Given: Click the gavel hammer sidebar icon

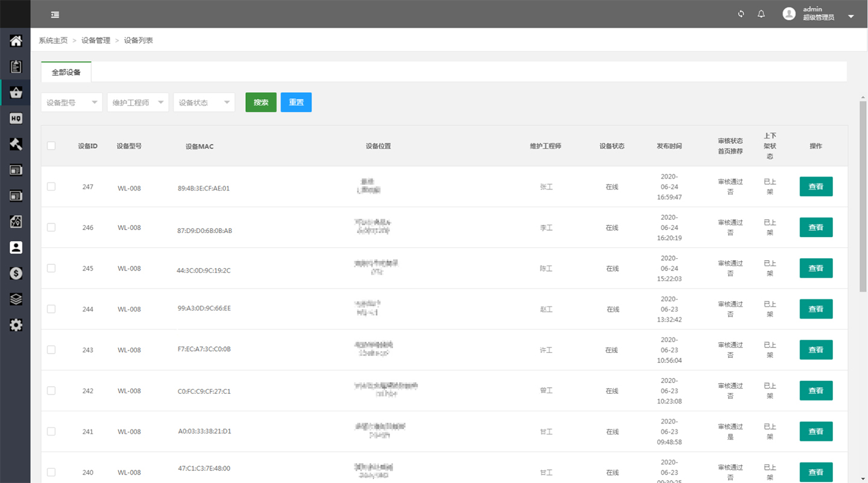Looking at the screenshot, I should (x=16, y=145).
